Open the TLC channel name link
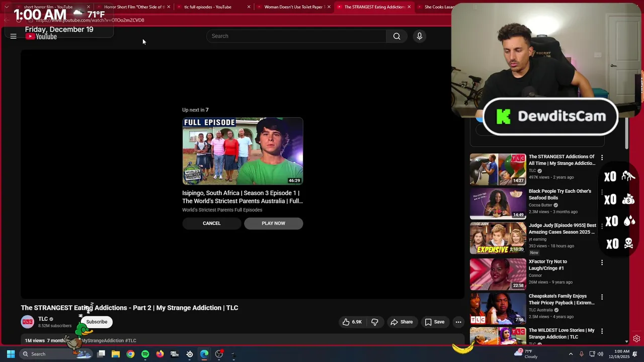The width and height of the screenshot is (644, 362). tap(43, 319)
